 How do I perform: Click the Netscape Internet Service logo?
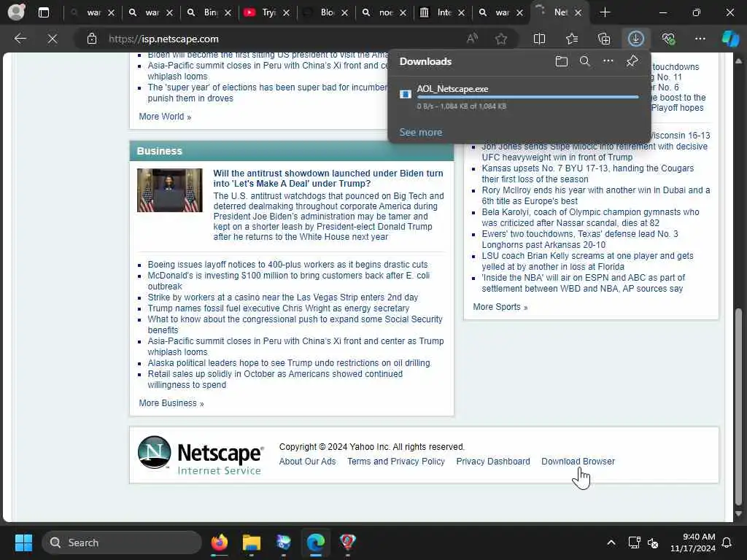200,456
